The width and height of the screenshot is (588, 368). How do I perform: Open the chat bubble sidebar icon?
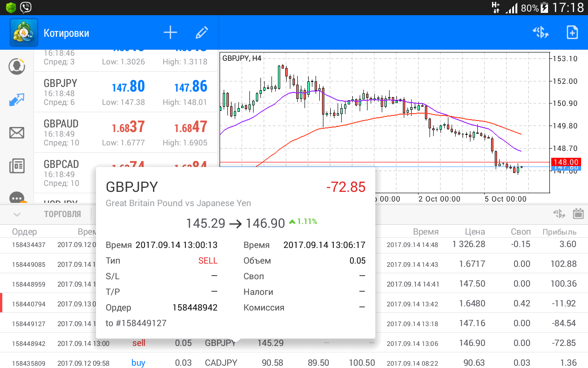(x=17, y=198)
